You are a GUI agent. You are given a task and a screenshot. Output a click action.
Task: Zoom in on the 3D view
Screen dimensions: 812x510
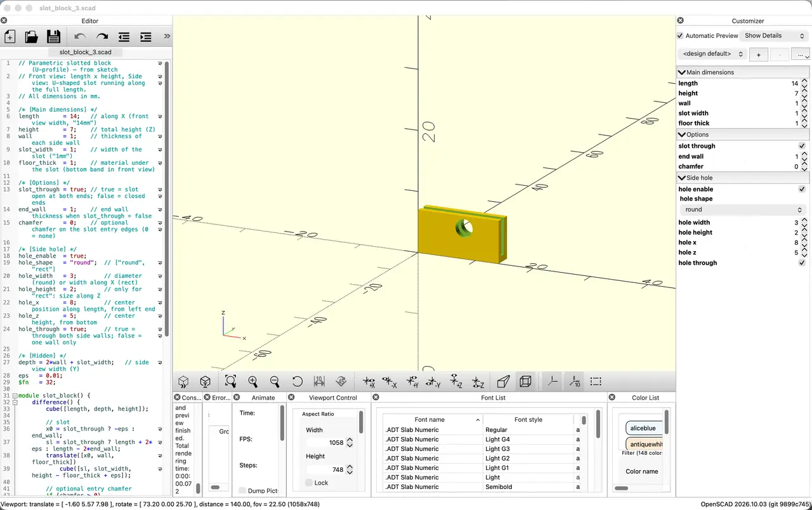click(252, 381)
